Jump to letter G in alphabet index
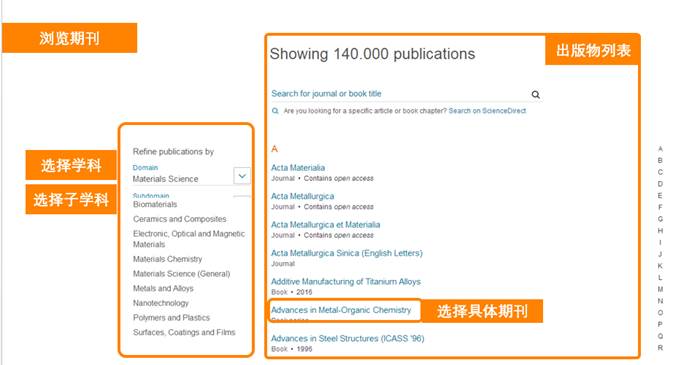The width and height of the screenshot is (692, 365). click(x=660, y=219)
